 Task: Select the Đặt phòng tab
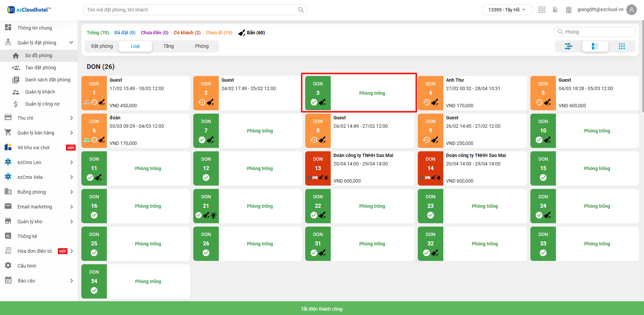point(102,46)
